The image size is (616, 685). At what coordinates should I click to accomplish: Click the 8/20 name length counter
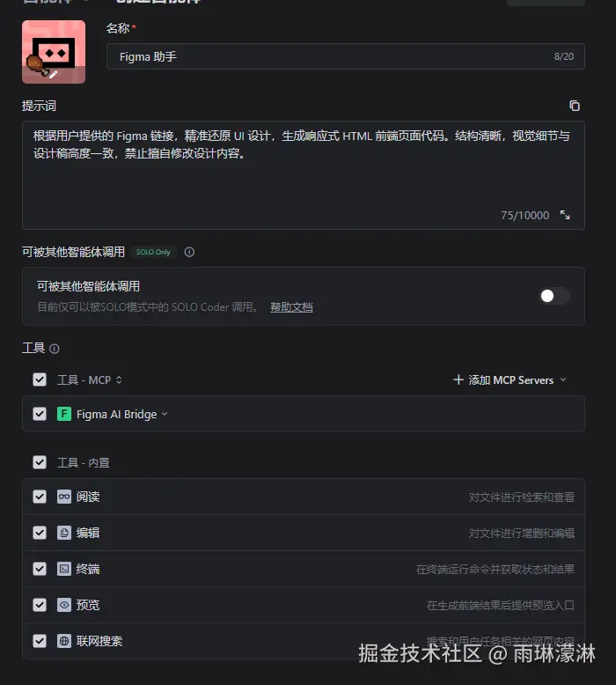pyautogui.click(x=564, y=56)
